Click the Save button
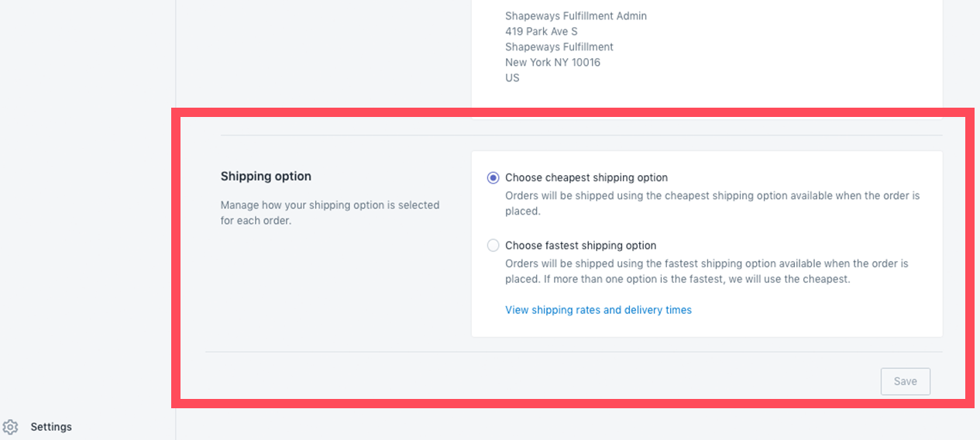The height and width of the screenshot is (440, 980). tap(905, 381)
